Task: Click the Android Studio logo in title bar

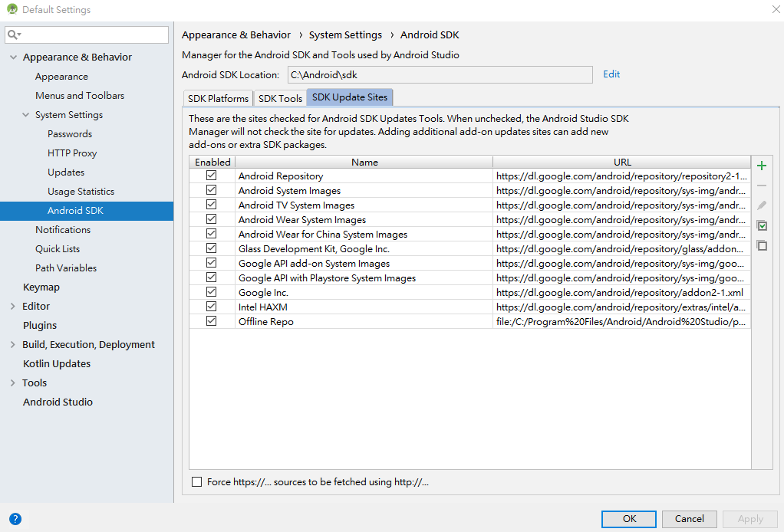Action: pyautogui.click(x=12, y=9)
